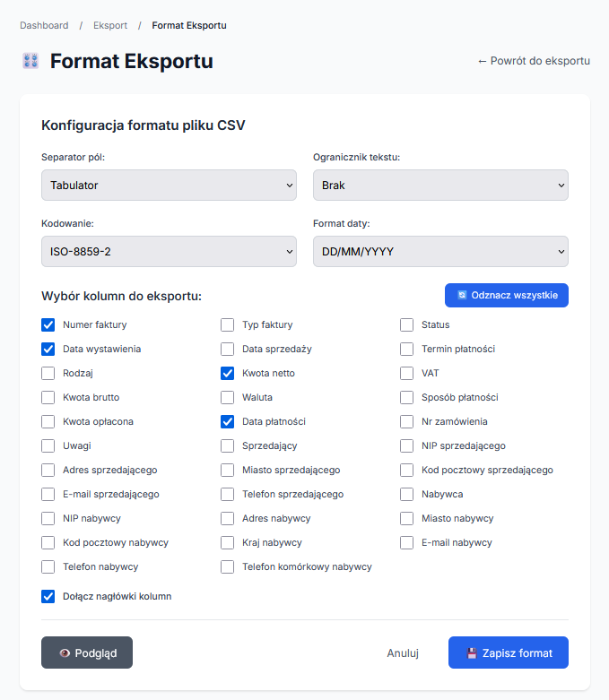Click the eye icon on Podgląd
This screenshot has width=609, height=700.
(x=65, y=653)
